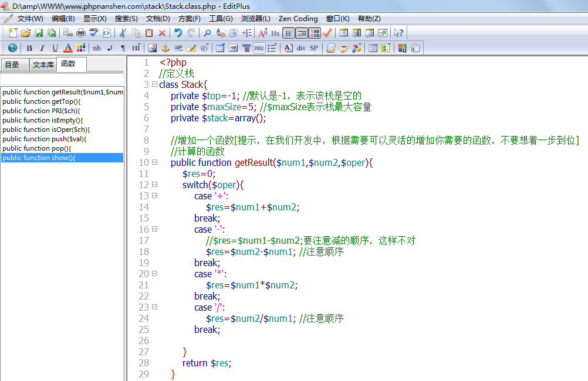Switch to the 文本库 tab

(43, 64)
